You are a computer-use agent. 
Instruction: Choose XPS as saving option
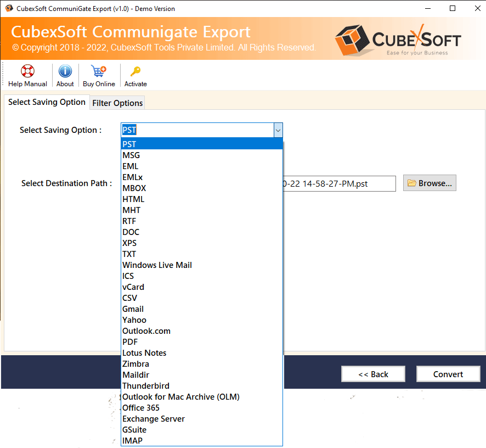202,243
